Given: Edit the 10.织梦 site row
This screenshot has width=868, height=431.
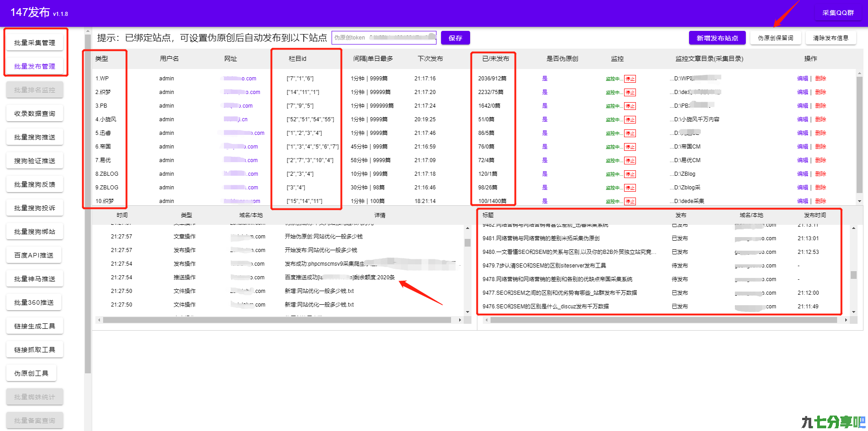Looking at the screenshot, I should [x=803, y=201].
